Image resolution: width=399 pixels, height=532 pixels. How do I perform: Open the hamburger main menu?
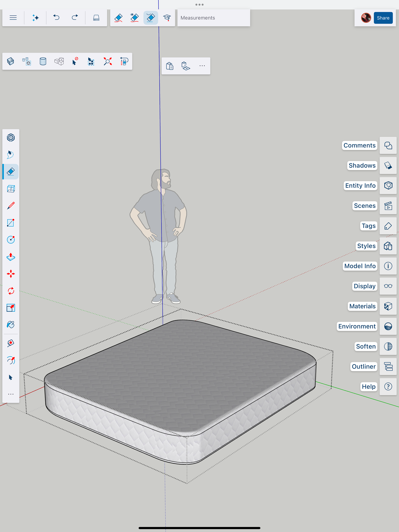point(13,18)
